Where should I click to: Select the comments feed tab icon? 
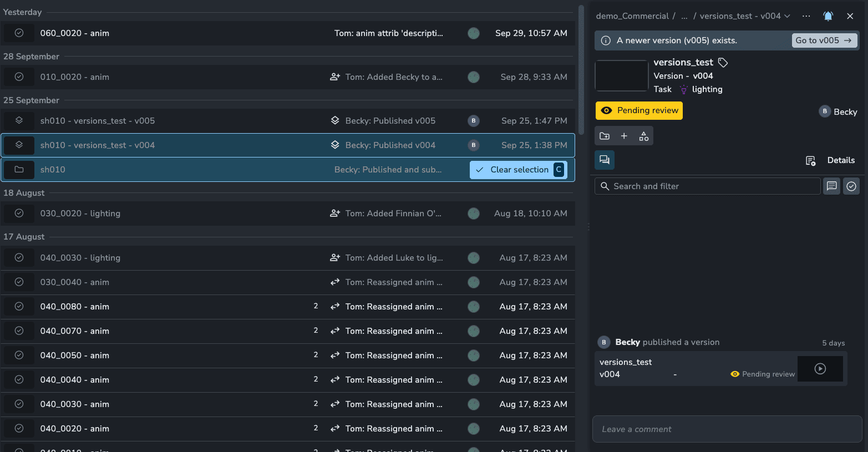pos(605,160)
